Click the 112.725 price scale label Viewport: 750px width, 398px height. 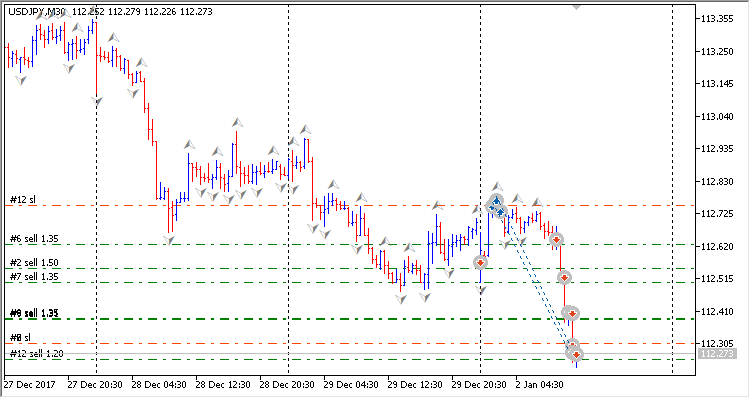(x=717, y=214)
